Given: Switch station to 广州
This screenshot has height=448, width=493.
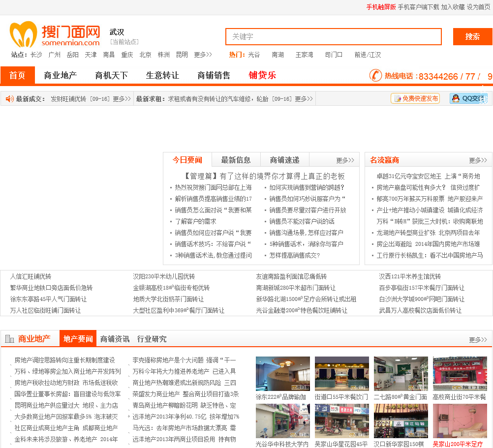Looking at the screenshot, I should pyautogui.click(x=55, y=55).
